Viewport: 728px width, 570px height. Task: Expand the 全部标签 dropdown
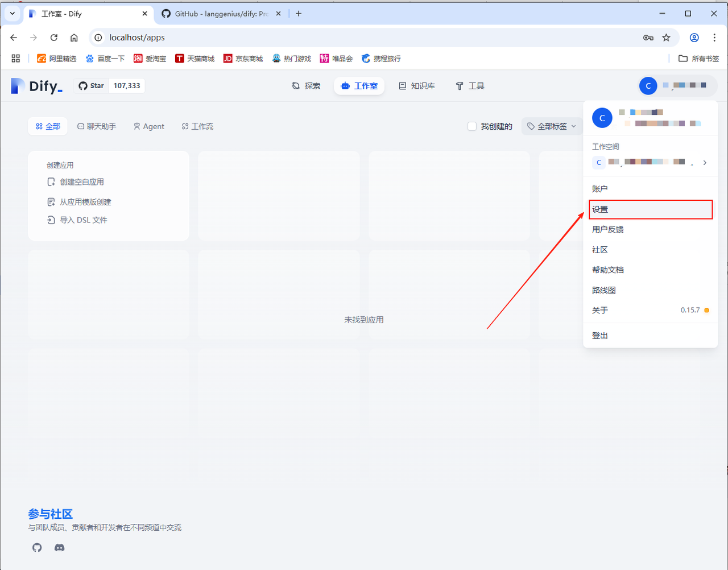pos(551,126)
